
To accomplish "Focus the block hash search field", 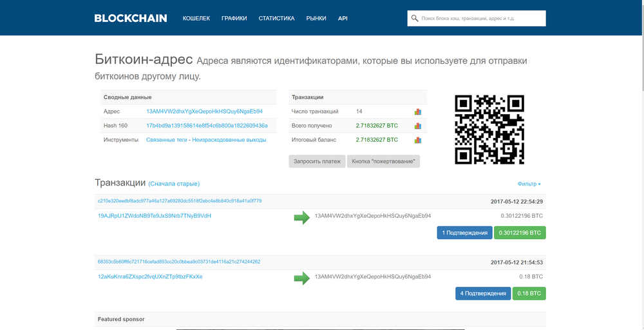I will point(477,18).
